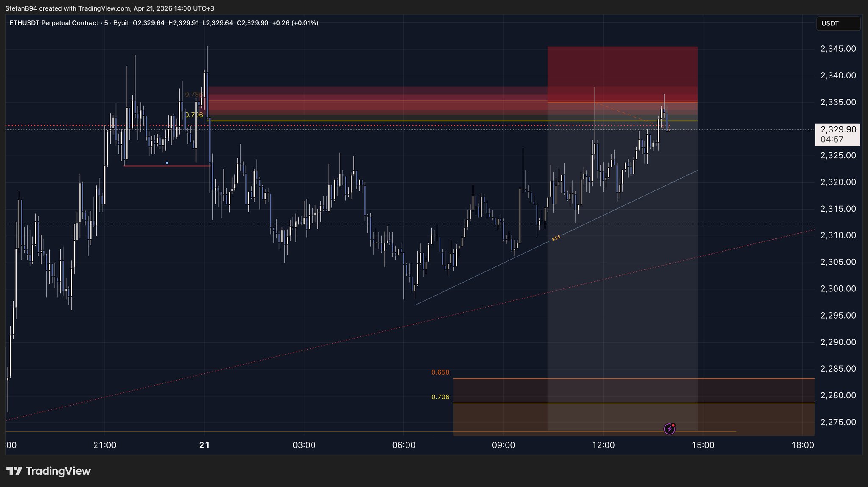Click the +0.26 (+0.01%) change value
The image size is (868, 487).
tap(295, 23)
